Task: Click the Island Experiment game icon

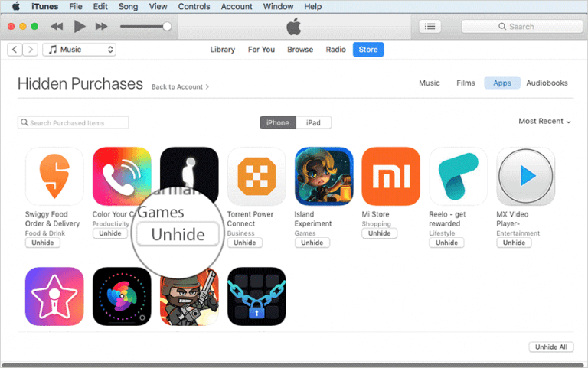Action: click(x=324, y=176)
